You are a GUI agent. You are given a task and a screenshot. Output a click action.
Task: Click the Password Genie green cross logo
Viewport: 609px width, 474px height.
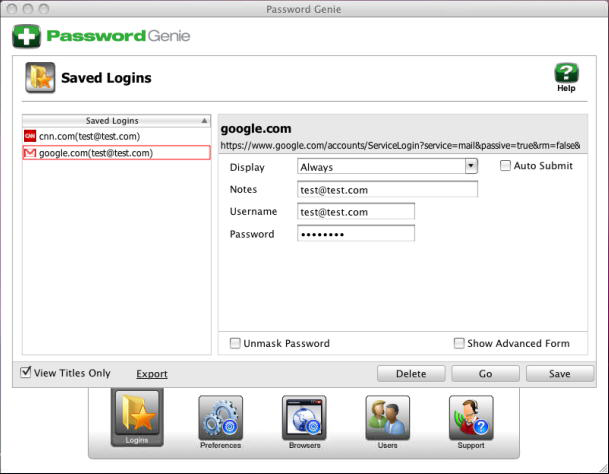click(26, 36)
